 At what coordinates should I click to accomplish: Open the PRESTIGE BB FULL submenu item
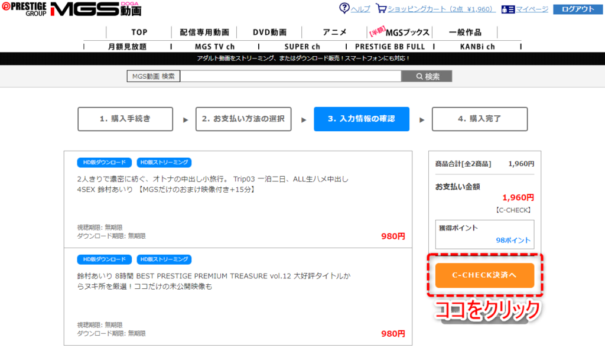(390, 47)
